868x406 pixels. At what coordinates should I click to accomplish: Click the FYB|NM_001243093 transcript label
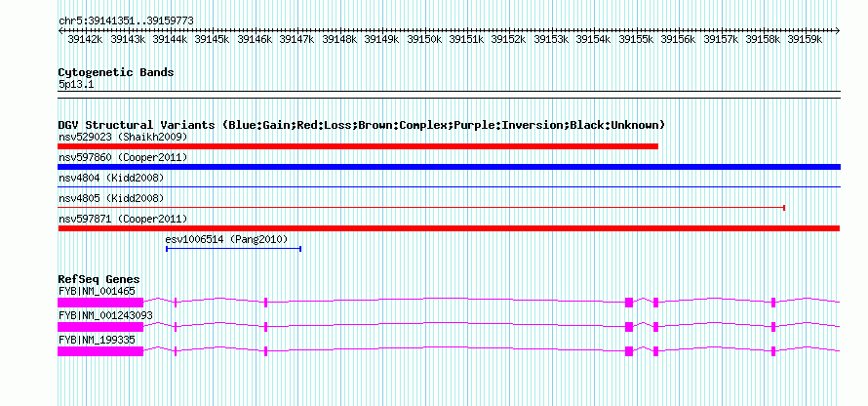click(x=105, y=315)
